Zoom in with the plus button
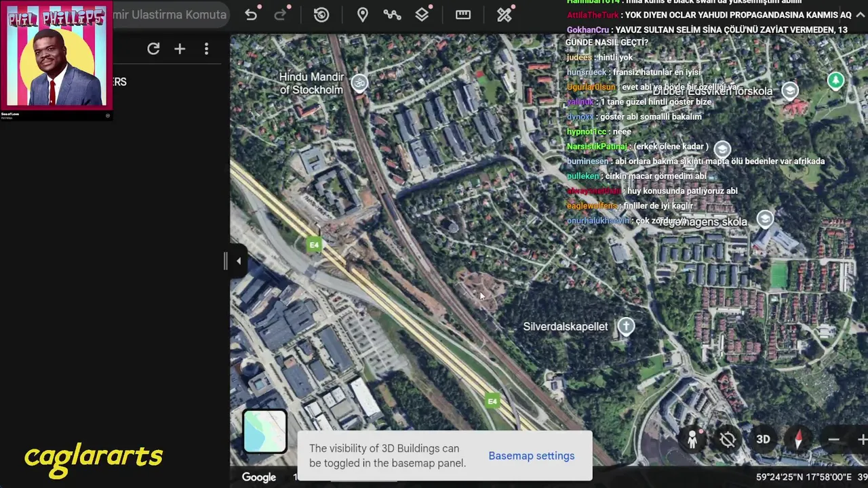Viewport: 868px width, 488px height. [862, 440]
